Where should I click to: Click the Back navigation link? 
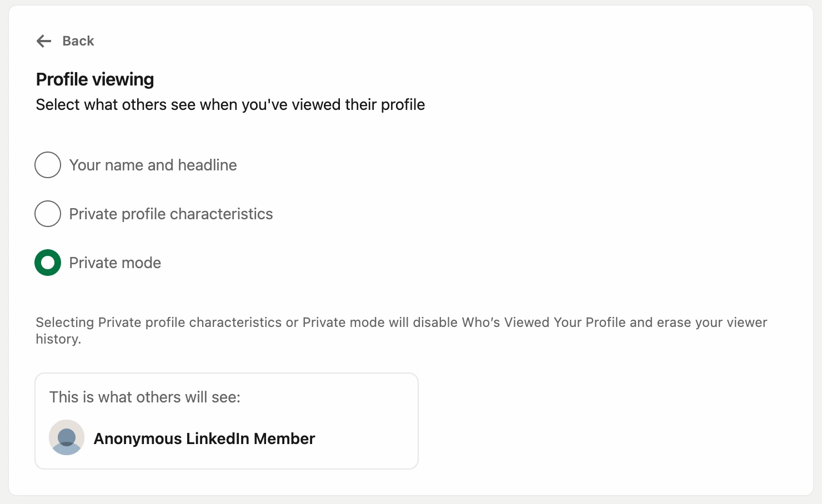click(78, 41)
